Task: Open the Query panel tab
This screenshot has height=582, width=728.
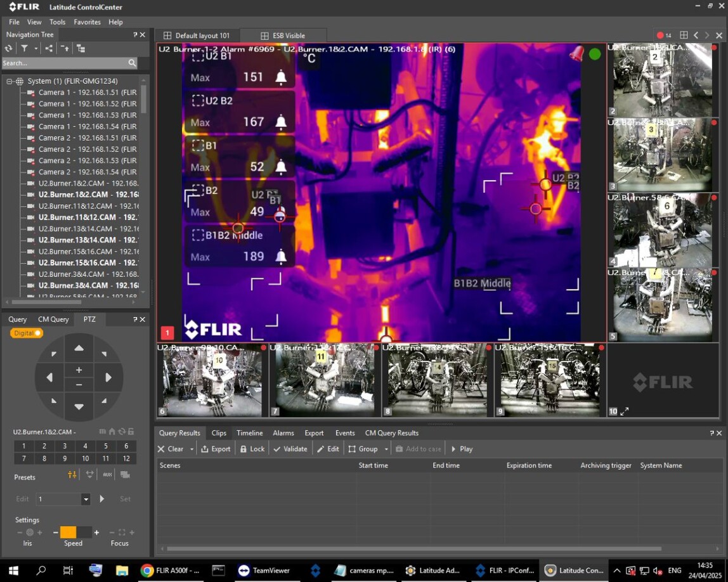Action: coord(18,320)
